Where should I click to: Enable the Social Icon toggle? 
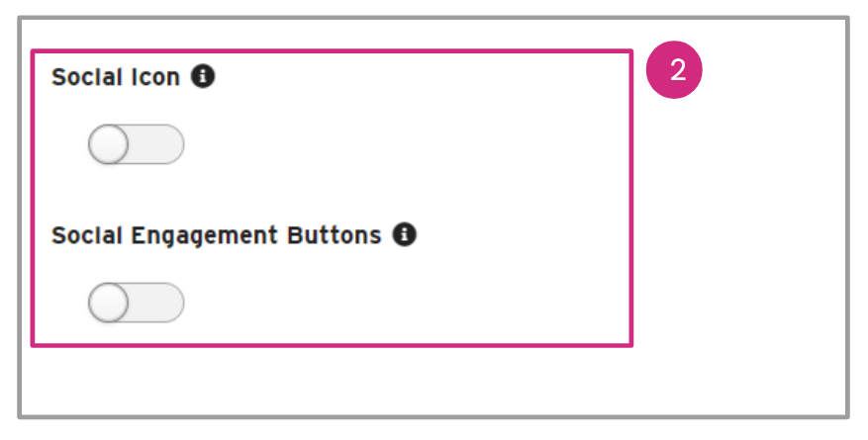136,144
